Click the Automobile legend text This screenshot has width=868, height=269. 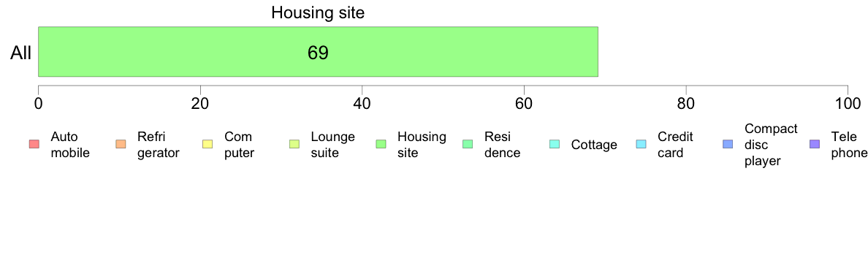point(69,145)
